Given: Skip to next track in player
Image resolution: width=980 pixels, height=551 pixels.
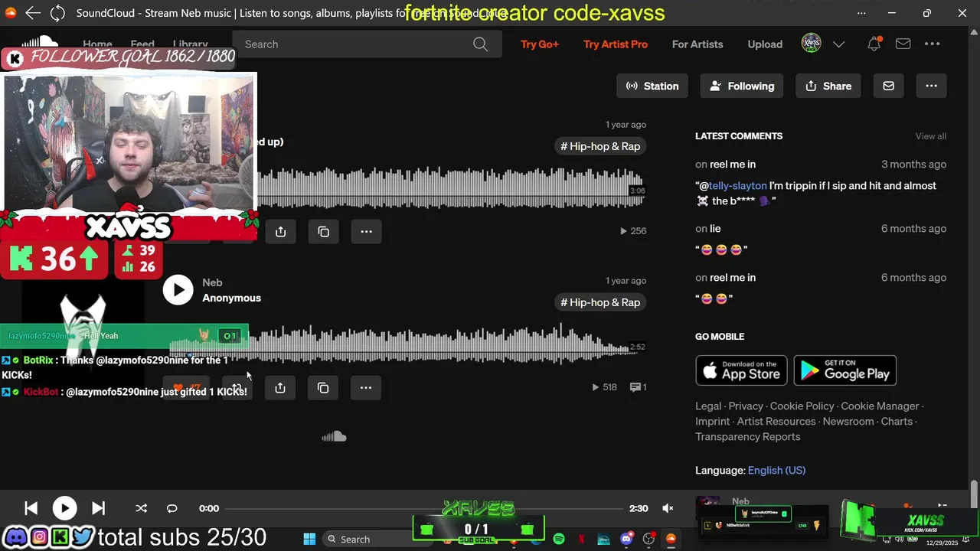Looking at the screenshot, I should [98, 508].
